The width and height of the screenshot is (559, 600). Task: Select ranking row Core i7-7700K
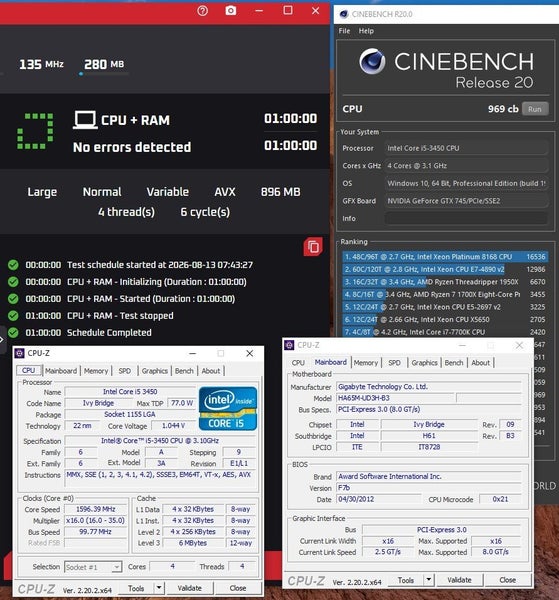(x=445, y=332)
